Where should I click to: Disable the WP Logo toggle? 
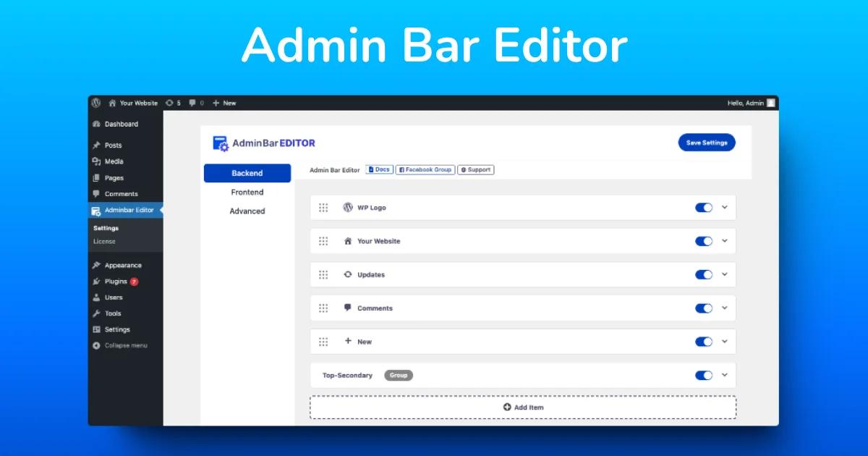point(704,207)
